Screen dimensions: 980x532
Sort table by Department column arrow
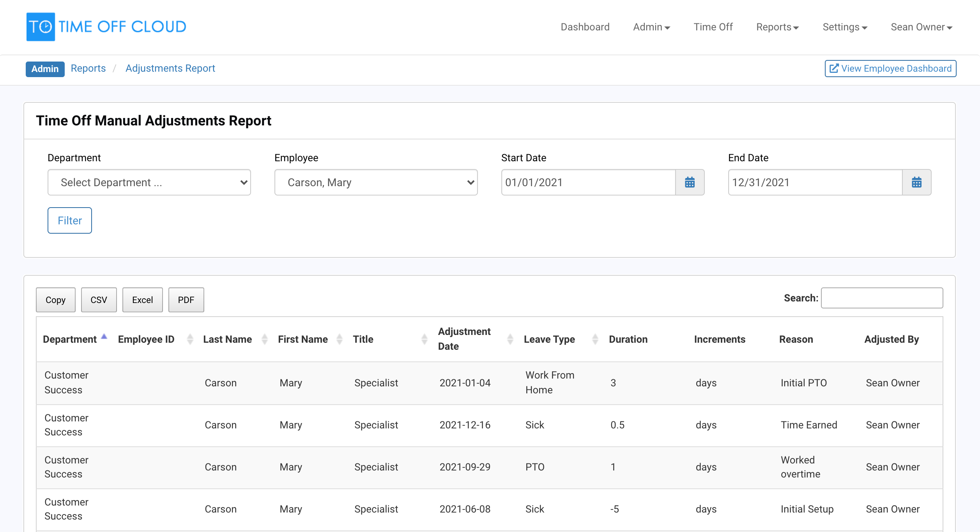pyautogui.click(x=104, y=337)
